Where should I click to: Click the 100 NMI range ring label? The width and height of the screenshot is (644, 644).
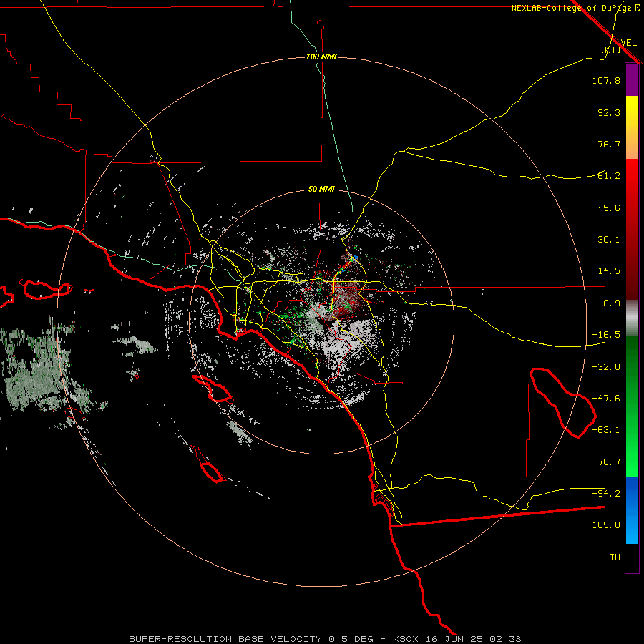coord(321,57)
